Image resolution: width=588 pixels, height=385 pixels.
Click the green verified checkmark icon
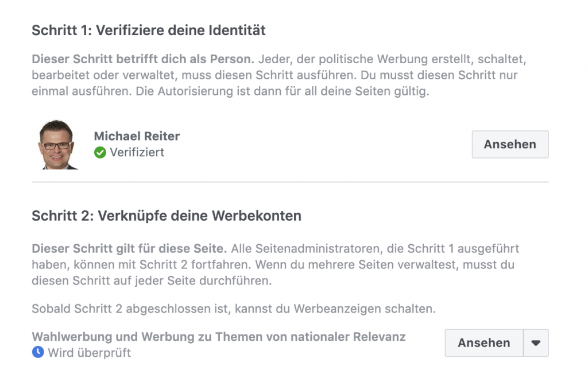coord(100,152)
